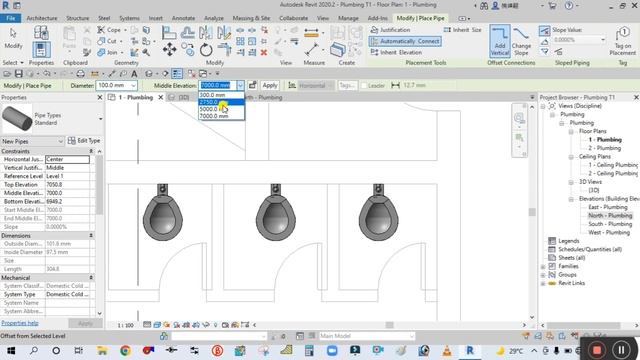Switch to the Manage ribbon tab
Screen dimensions: 640x360
pyautogui.click(x=348, y=18)
